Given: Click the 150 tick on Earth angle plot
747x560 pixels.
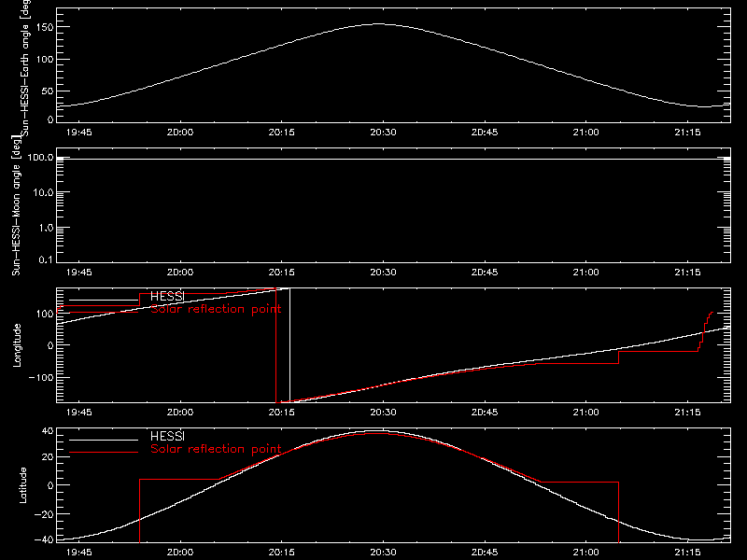Looking at the screenshot, I should 44,28.
